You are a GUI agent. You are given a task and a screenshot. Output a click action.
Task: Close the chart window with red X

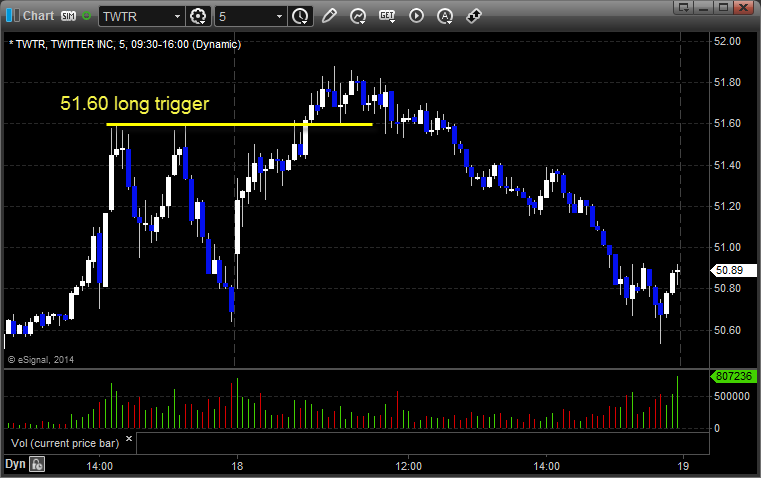tap(744, 7)
